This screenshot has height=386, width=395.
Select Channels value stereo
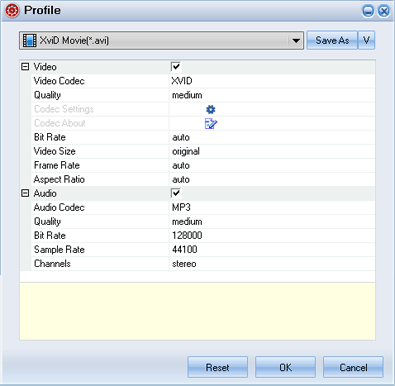tap(184, 264)
